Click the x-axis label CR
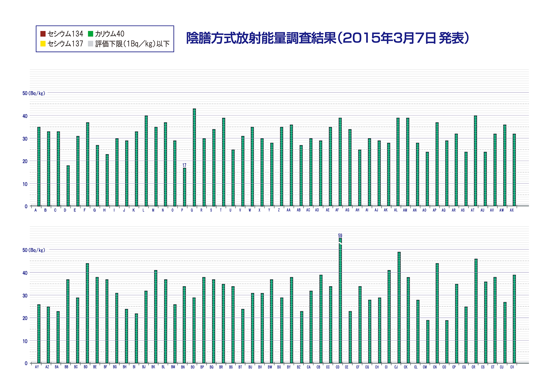The width and height of the screenshot is (550, 392). pos(473,367)
